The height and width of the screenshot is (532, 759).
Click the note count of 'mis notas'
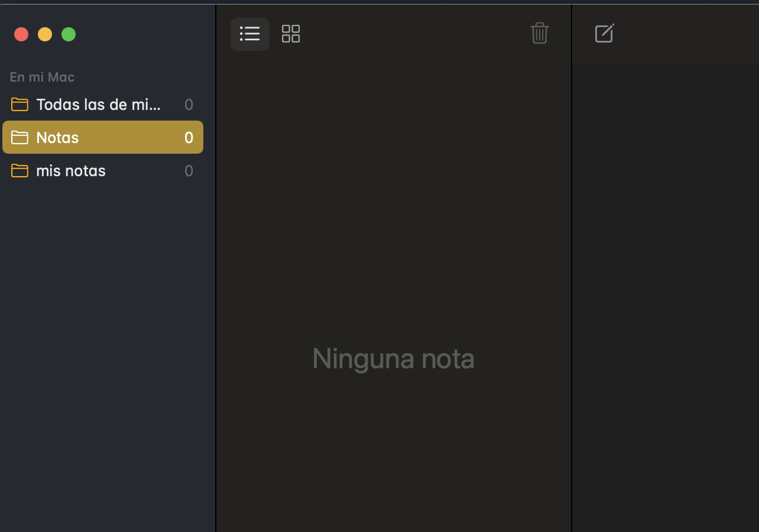(x=189, y=171)
